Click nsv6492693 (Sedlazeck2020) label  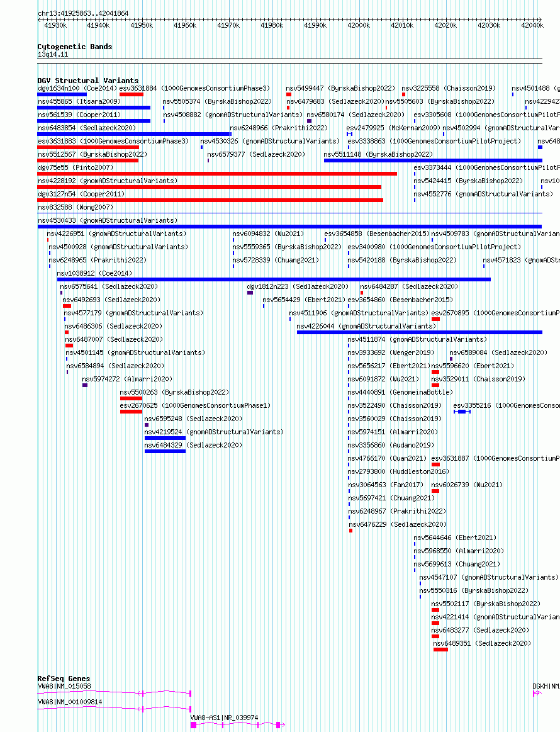[111, 300]
